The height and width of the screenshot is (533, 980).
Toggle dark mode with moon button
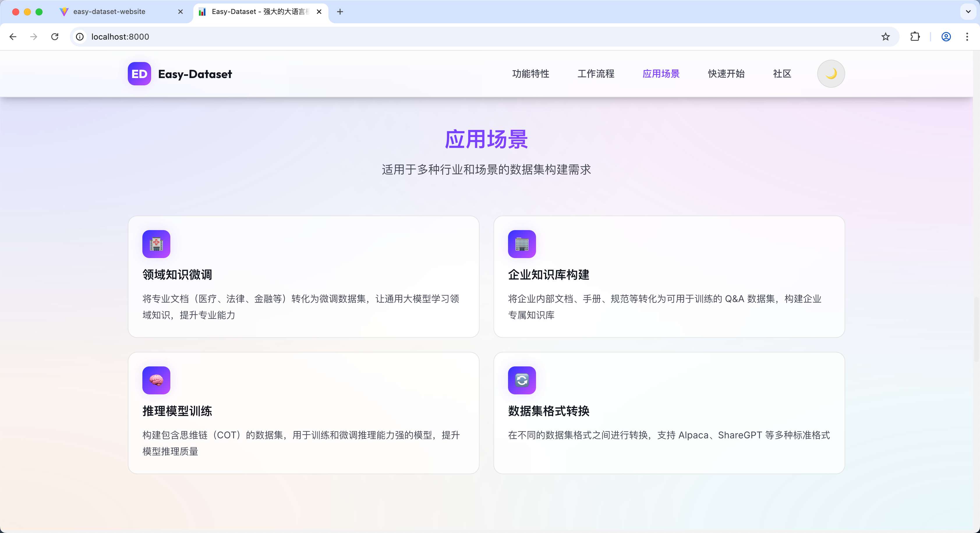pos(831,74)
